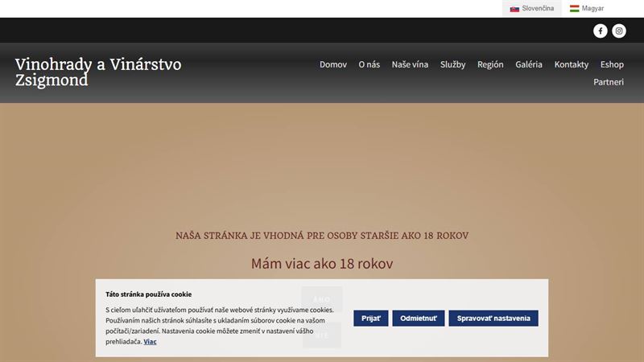This screenshot has height=362, width=644.
Task: Click the 'Mám viac ako 18 rokov' heading
Action: 322,264
